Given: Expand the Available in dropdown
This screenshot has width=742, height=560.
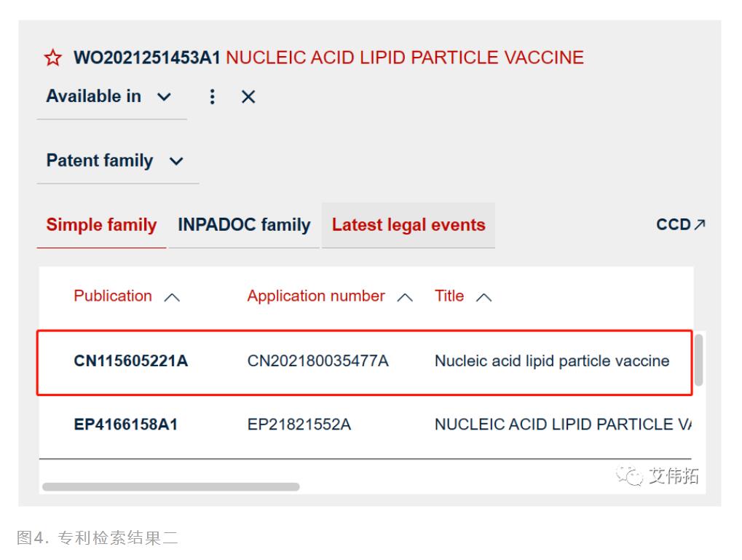Looking at the screenshot, I should click(111, 96).
